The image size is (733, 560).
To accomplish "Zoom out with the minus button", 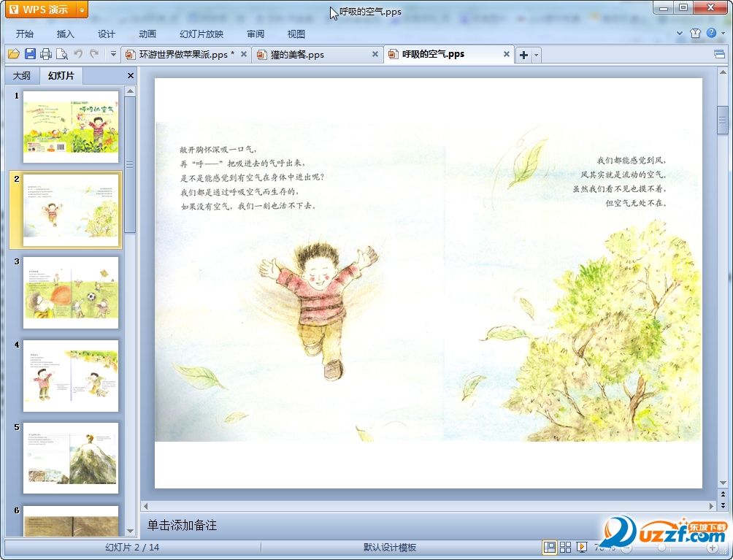I will pyautogui.click(x=626, y=548).
